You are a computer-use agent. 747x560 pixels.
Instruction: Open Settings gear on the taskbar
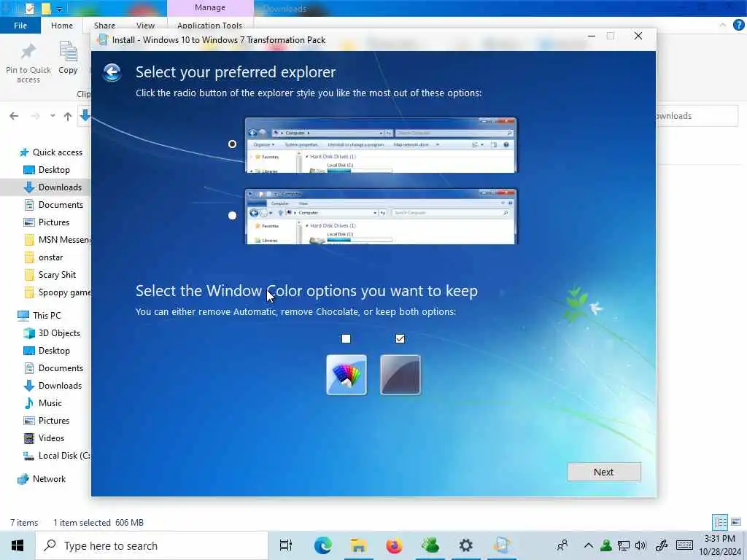pyautogui.click(x=465, y=545)
